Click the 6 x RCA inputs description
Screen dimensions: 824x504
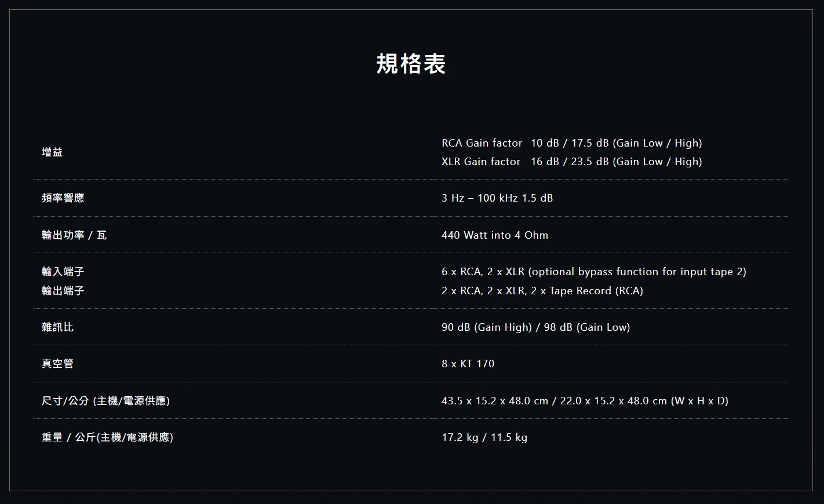593,272
